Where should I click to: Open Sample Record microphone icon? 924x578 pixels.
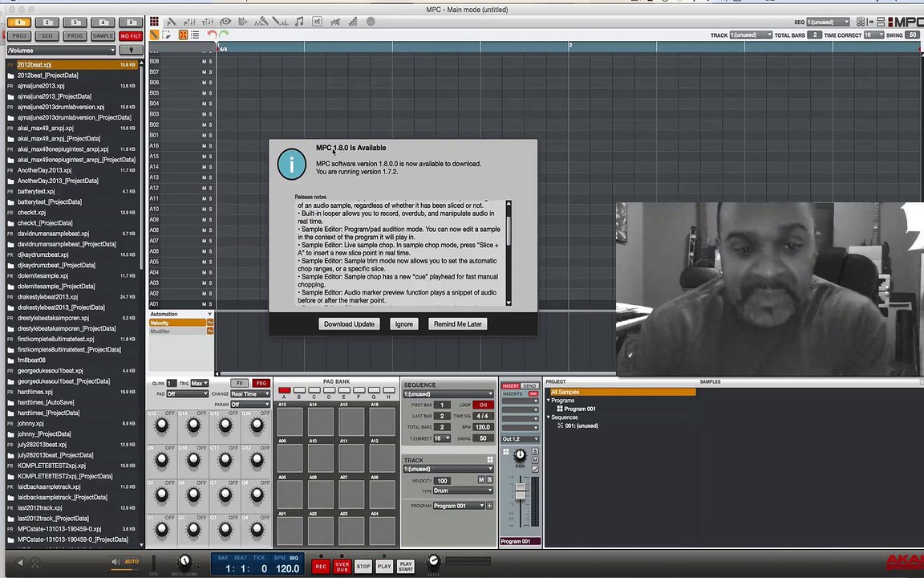[261, 22]
